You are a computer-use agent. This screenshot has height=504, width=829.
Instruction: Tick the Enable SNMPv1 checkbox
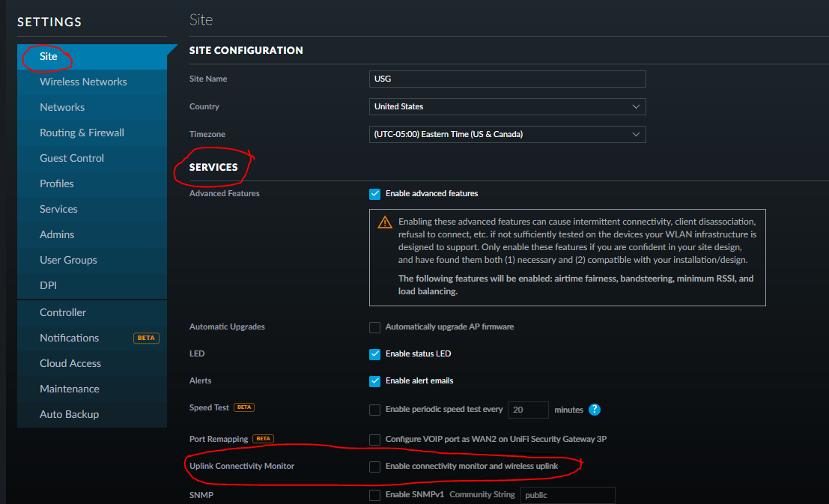(x=375, y=495)
